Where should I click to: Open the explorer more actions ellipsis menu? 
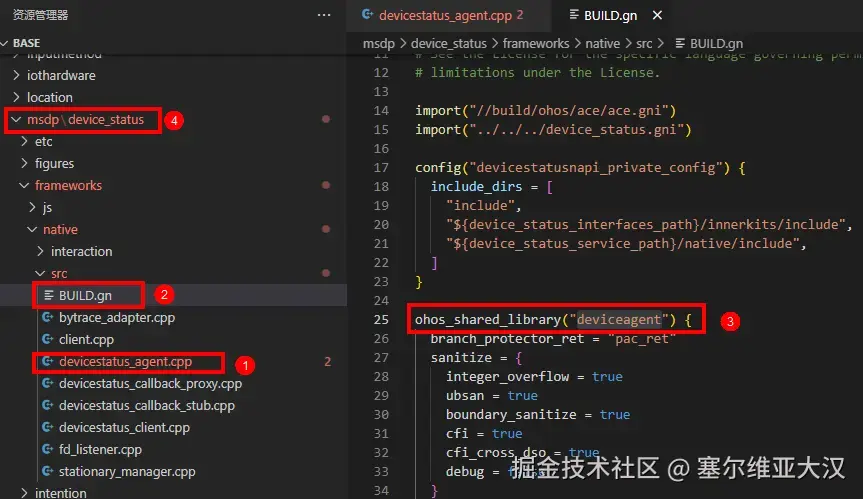pos(324,15)
